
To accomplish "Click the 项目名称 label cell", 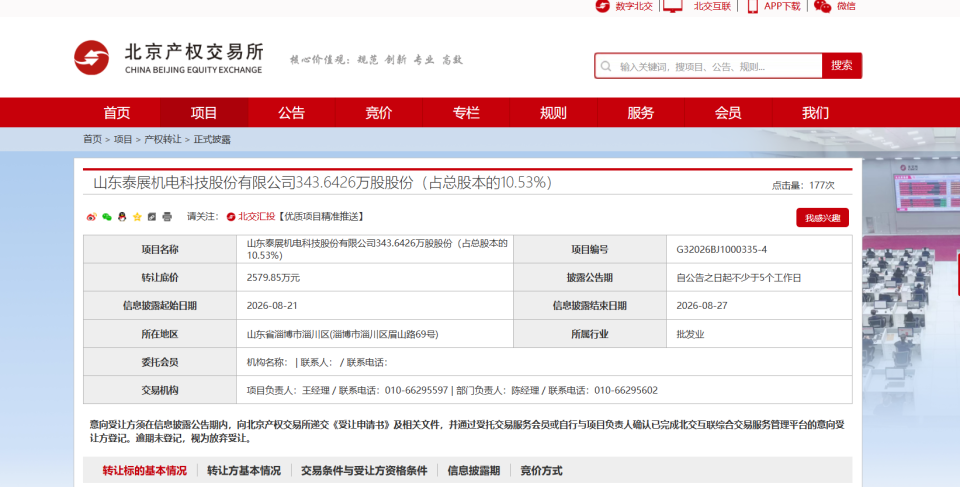I will [160, 249].
